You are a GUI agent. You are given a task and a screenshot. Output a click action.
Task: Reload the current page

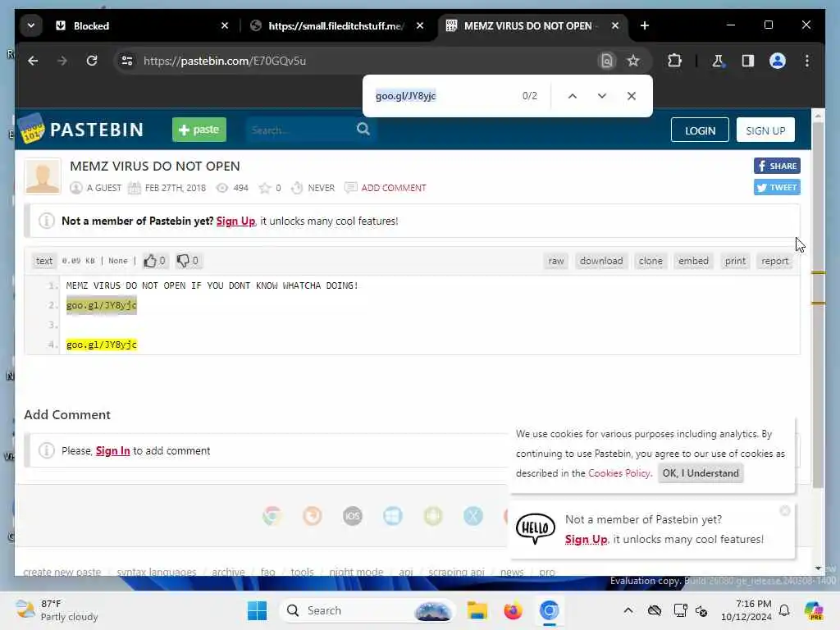pyautogui.click(x=92, y=61)
